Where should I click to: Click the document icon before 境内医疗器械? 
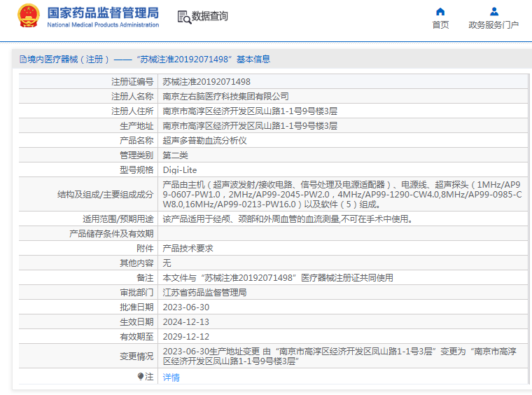(22, 60)
